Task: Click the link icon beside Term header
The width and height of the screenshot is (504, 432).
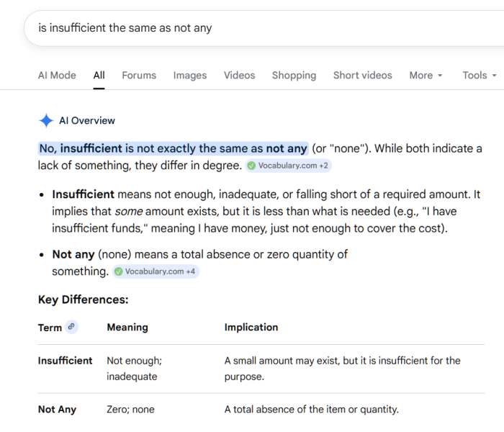Action: 71,327
